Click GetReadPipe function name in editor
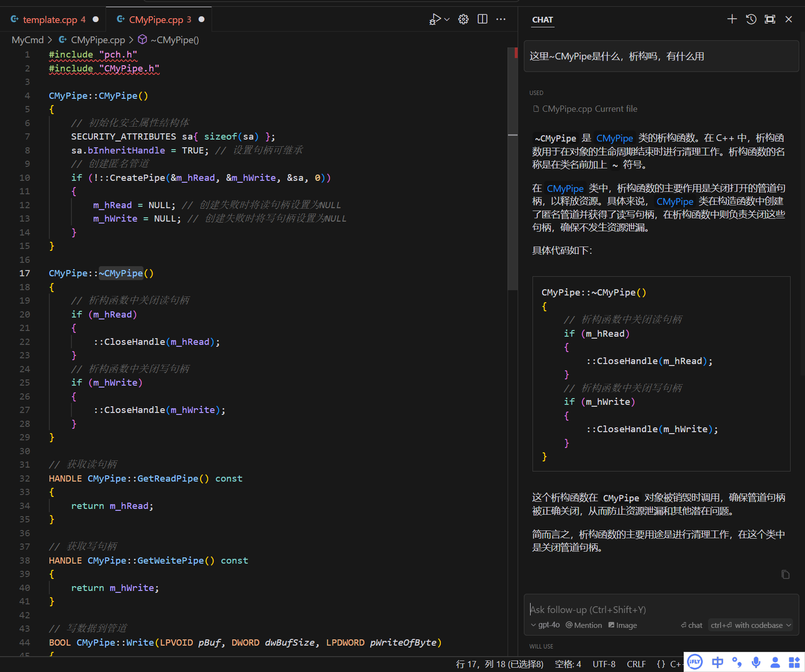This screenshot has width=805, height=672. pos(168,478)
